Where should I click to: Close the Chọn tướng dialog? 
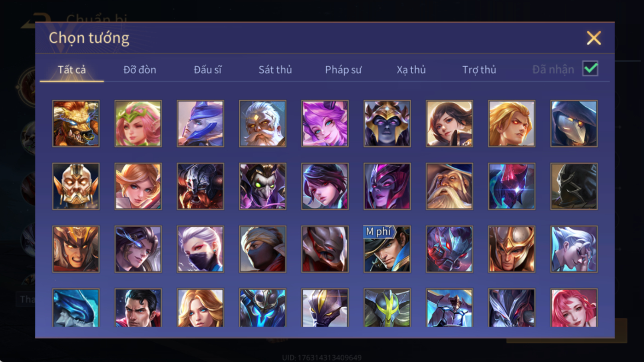(594, 38)
